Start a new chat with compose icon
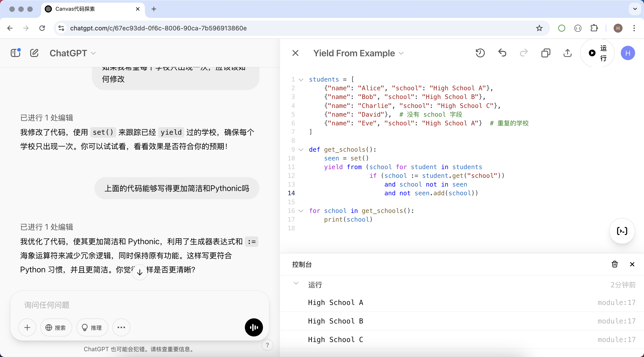644x357 pixels. (x=34, y=53)
